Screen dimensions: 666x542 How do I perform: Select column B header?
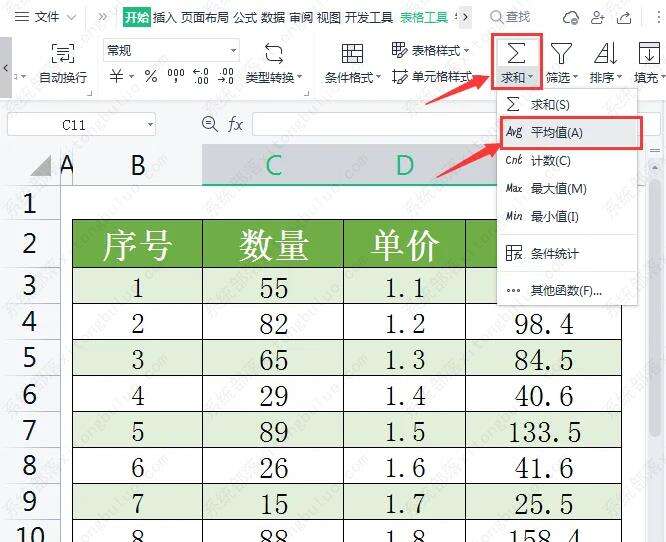(x=138, y=165)
